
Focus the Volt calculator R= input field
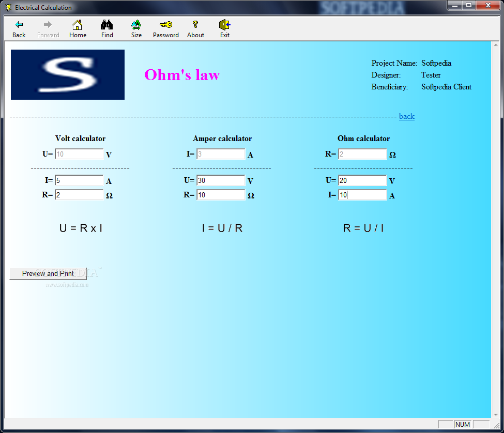(79, 195)
